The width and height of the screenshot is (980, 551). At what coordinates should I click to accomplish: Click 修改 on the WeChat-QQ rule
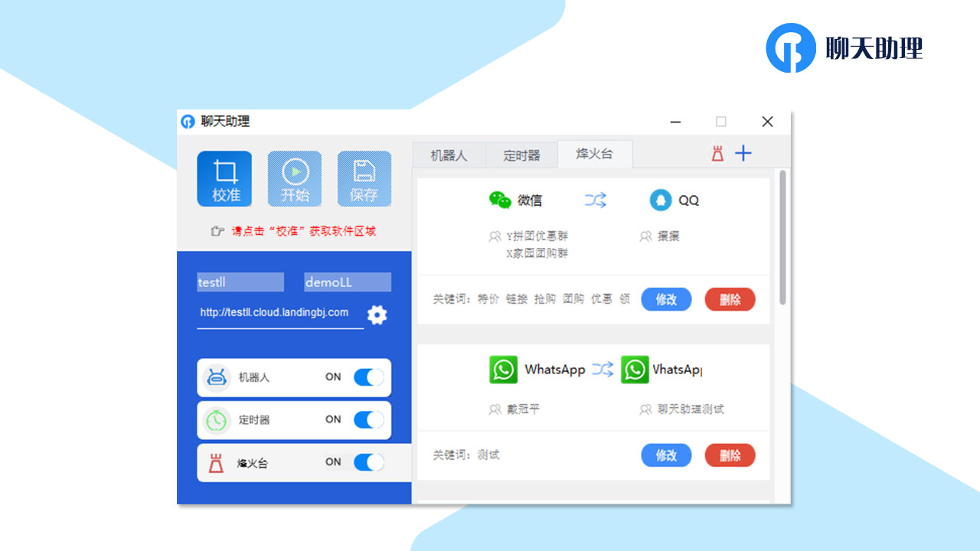666,299
